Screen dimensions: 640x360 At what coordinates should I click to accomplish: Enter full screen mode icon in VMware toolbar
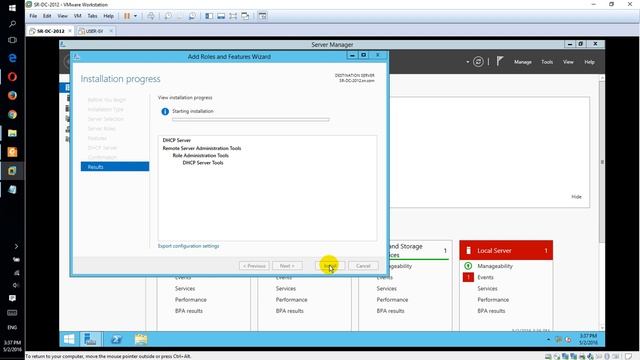pyautogui.click(x=233, y=16)
